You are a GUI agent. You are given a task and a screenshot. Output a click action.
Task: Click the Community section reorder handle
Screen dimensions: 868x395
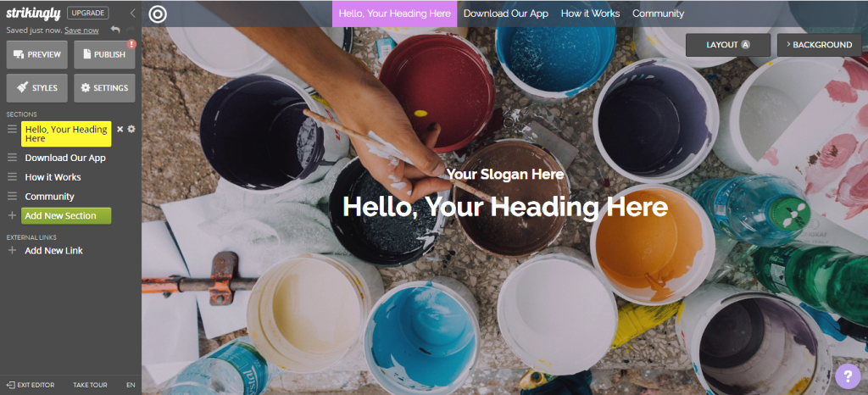click(12, 197)
